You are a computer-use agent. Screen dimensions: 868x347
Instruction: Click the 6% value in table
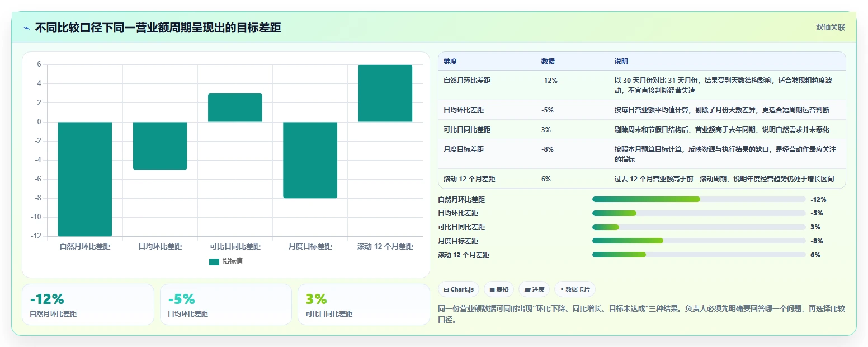[546, 179]
